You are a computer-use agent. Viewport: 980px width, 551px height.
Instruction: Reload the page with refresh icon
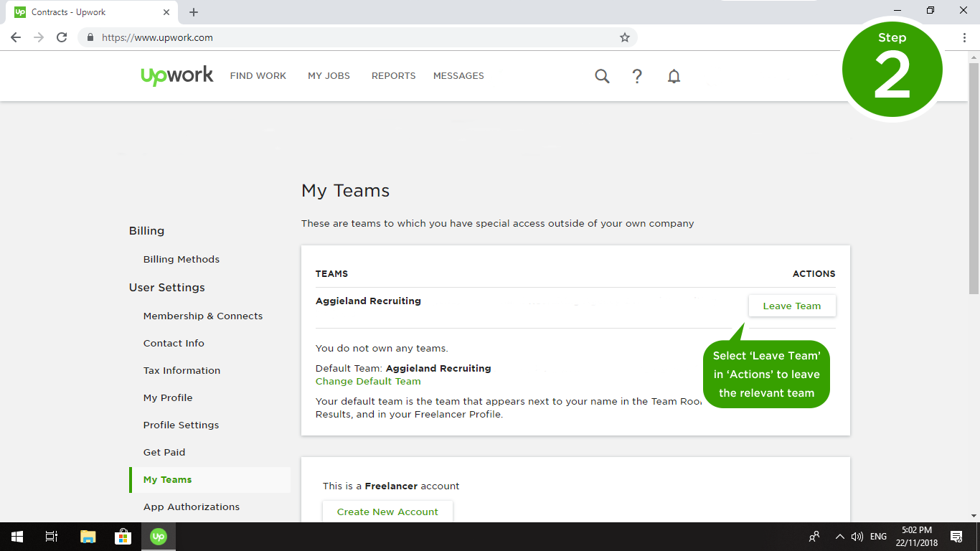(62, 37)
